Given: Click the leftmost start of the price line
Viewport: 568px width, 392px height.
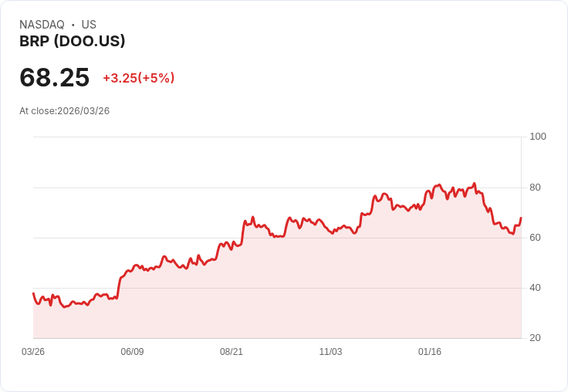Looking at the screenshot, I should 33,293.
